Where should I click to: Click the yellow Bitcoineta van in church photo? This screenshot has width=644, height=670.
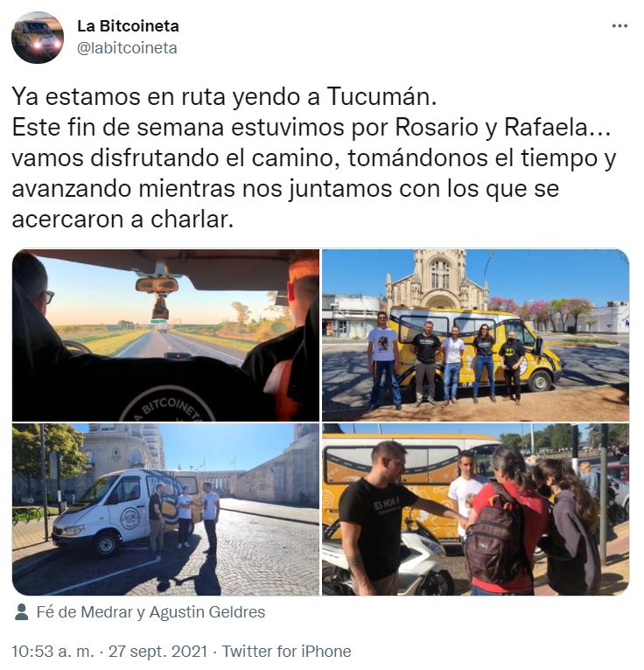pos(478,347)
